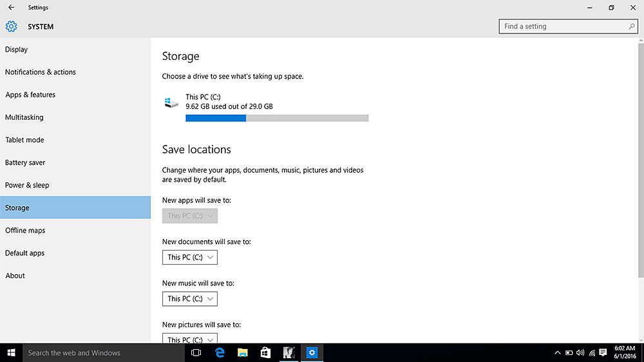Click the This PC (C:) drive icon
This screenshot has height=362, width=644.
pyautogui.click(x=171, y=102)
